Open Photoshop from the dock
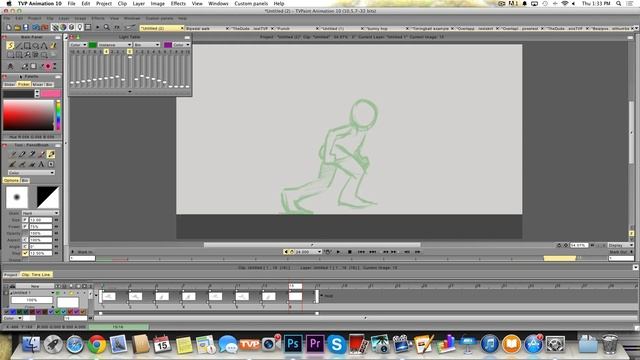The height and width of the screenshot is (360, 640). (293, 344)
